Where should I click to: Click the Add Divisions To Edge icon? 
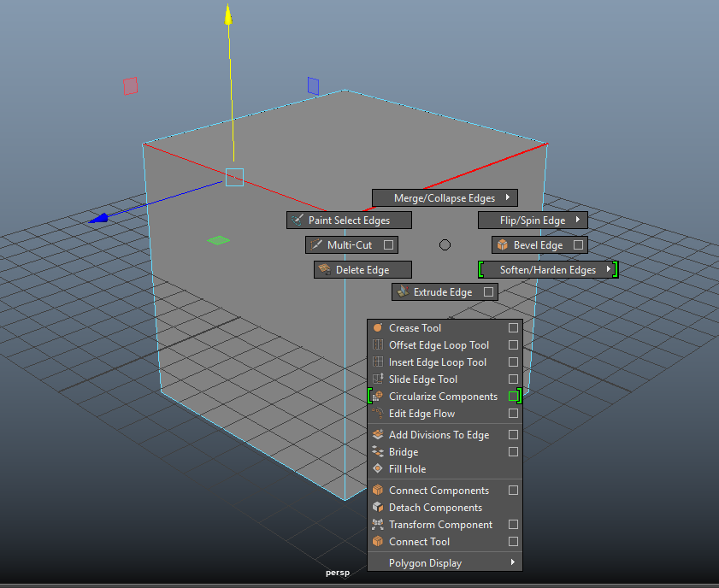coord(378,434)
